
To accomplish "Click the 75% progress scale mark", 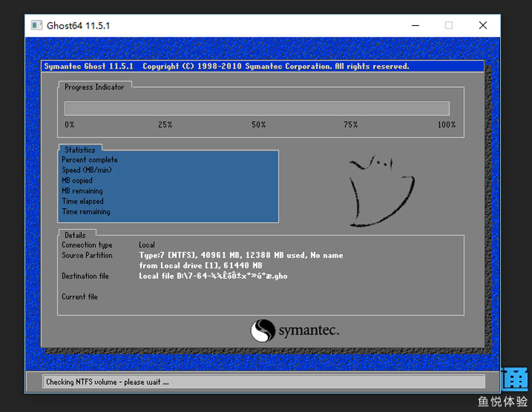I will 351,124.
